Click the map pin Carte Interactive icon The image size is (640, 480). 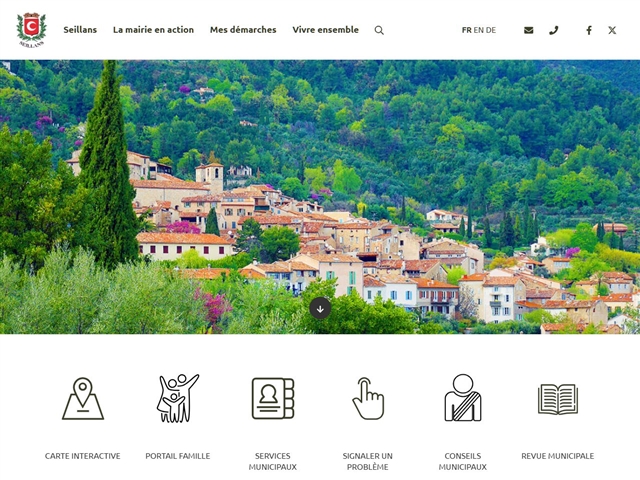pyautogui.click(x=83, y=398)
